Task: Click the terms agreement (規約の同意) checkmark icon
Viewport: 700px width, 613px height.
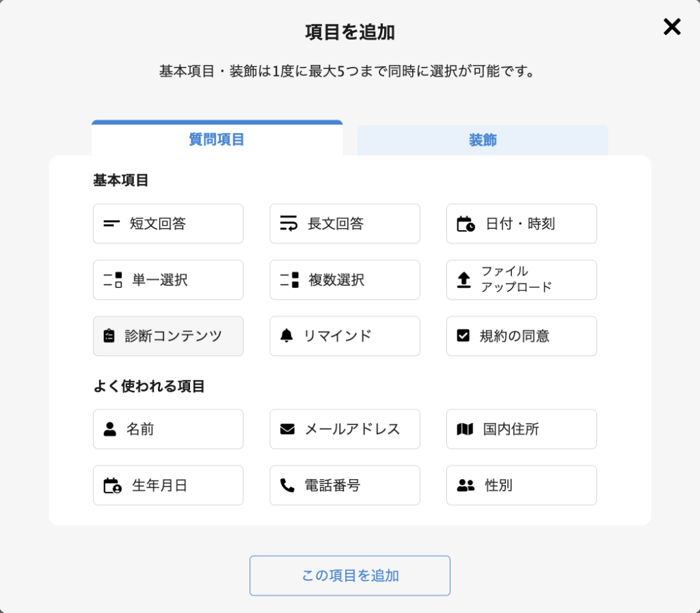Action: [x=463, y=336]
